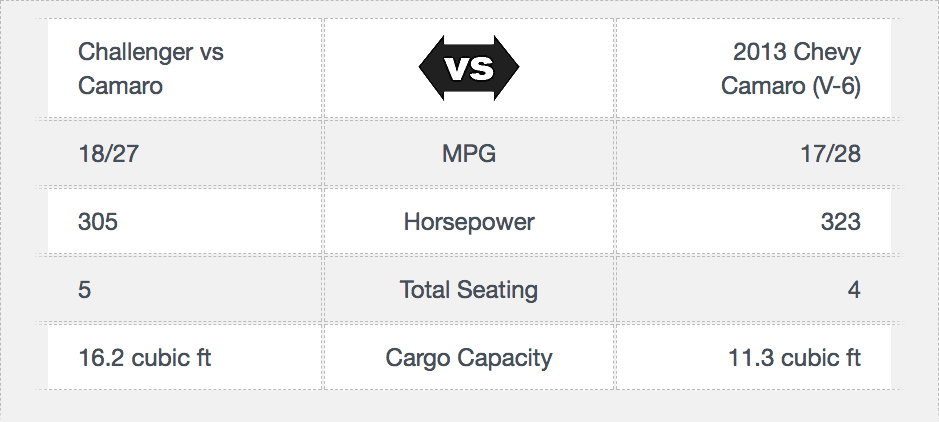
Task: Click the Total Seating row label
Action: tap(469, 290)
